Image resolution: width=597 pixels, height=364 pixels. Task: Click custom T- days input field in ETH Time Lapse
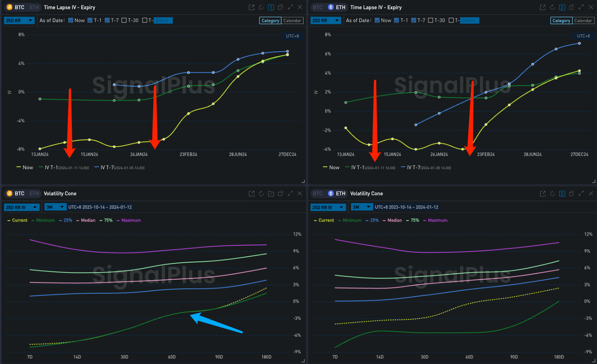tap(469, 21)
